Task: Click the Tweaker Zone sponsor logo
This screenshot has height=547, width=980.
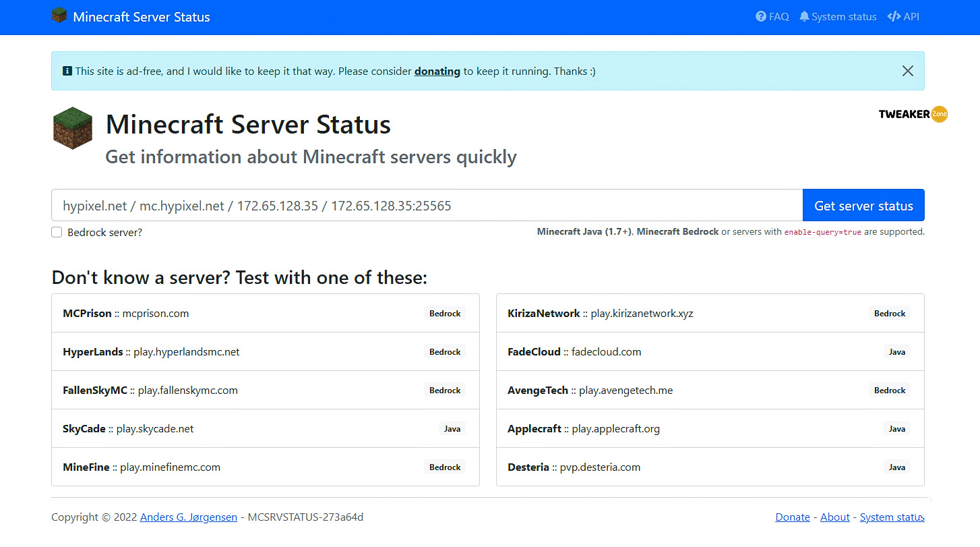Action: (x=913, y=114)
